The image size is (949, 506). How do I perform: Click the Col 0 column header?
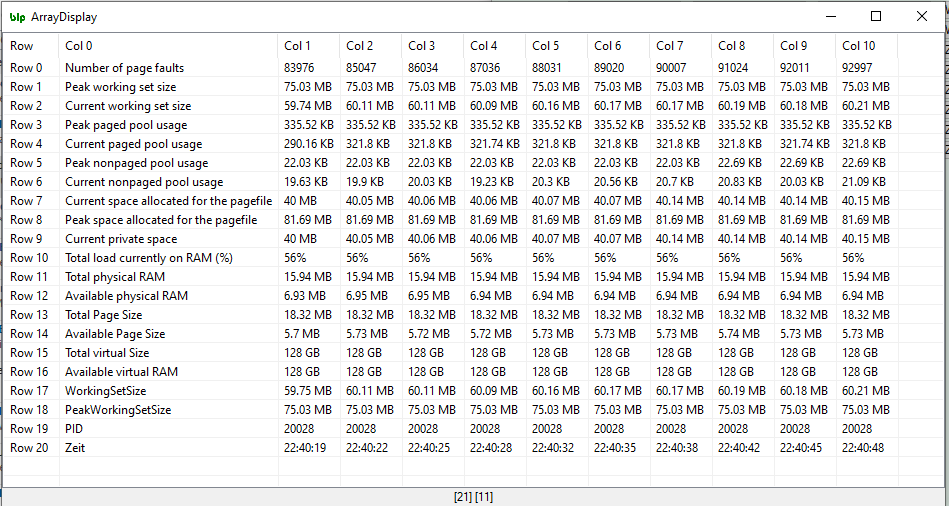[x=79, y=46]
